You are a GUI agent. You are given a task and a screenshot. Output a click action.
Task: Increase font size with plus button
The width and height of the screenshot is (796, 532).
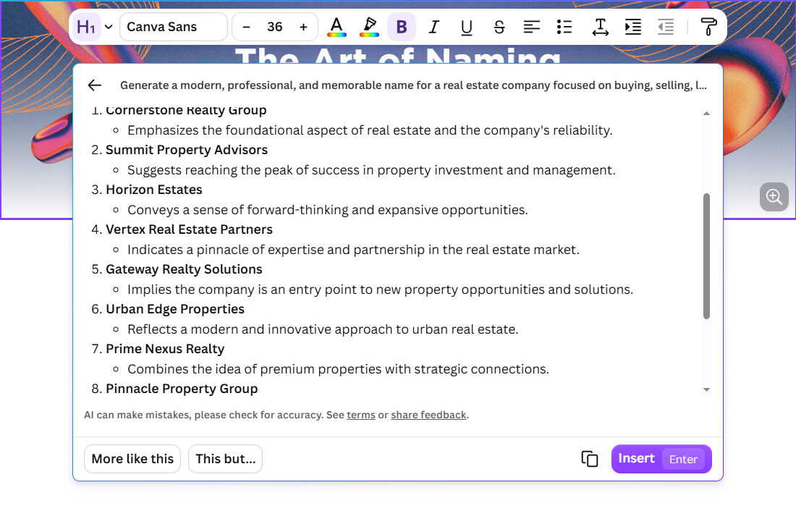point(304,27)
